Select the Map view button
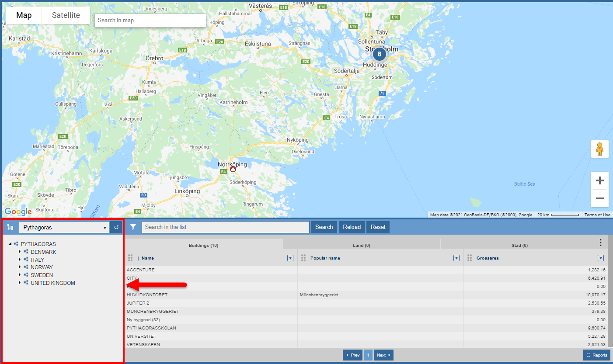This screenshot has height=364, width=613. click(24, 15)
